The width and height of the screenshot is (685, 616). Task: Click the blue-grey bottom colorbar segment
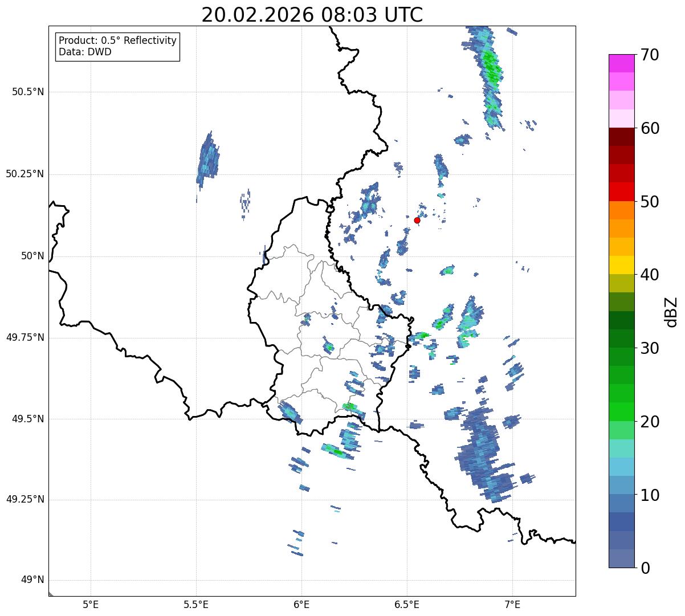(621, 558)
